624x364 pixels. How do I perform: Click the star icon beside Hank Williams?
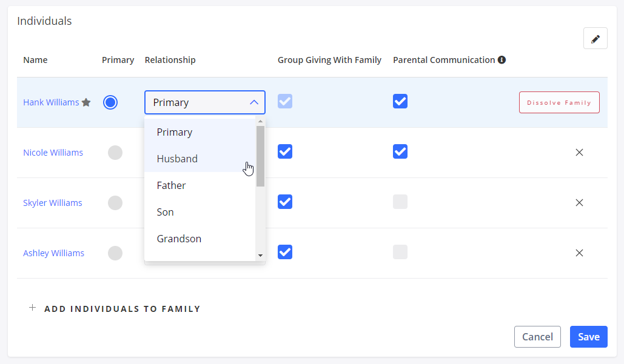click(x=86, y=102)
